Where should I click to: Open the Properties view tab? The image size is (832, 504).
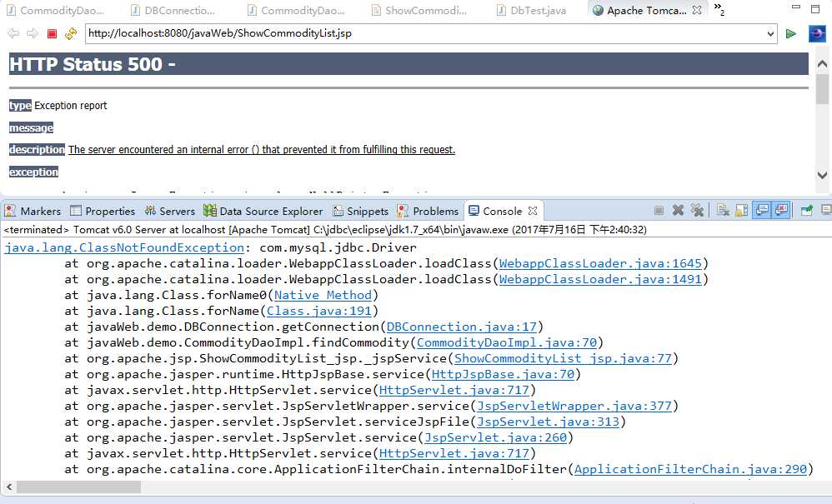coord(103,211)
